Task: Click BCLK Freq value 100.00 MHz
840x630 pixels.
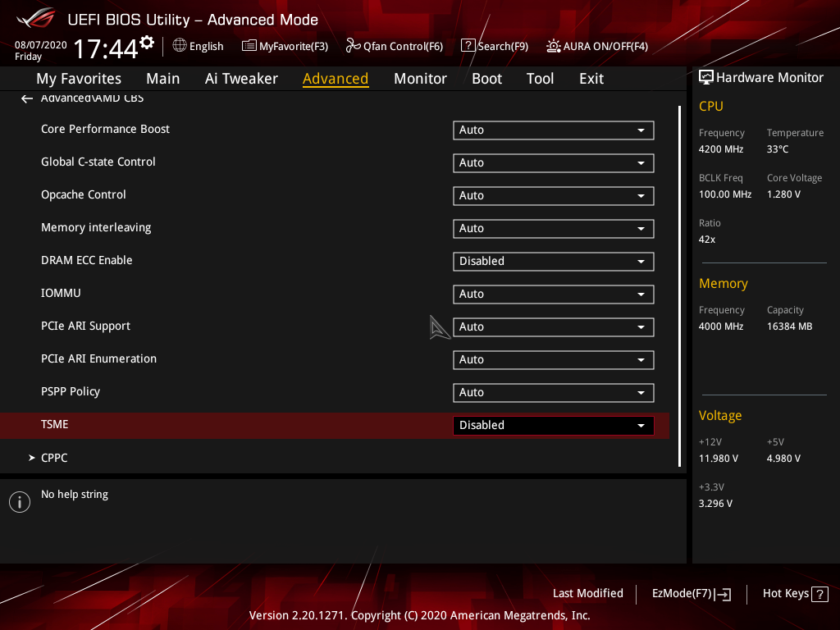Action: click(x=725, y=194)
